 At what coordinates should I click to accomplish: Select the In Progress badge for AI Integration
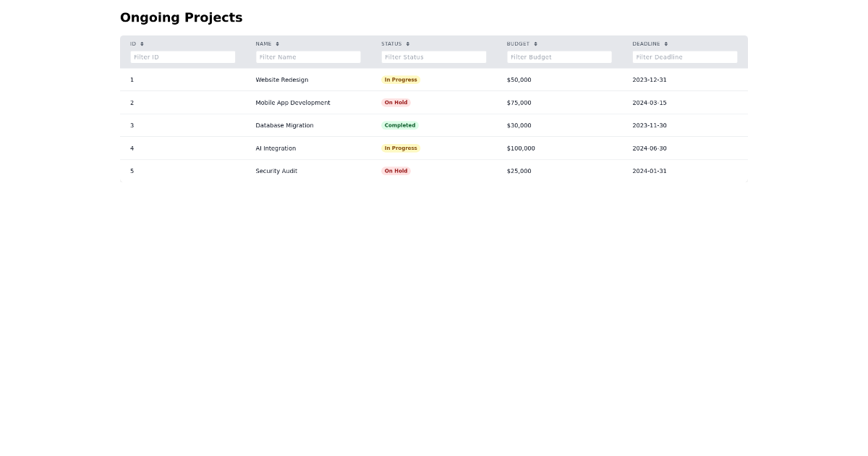pos(401,148)
